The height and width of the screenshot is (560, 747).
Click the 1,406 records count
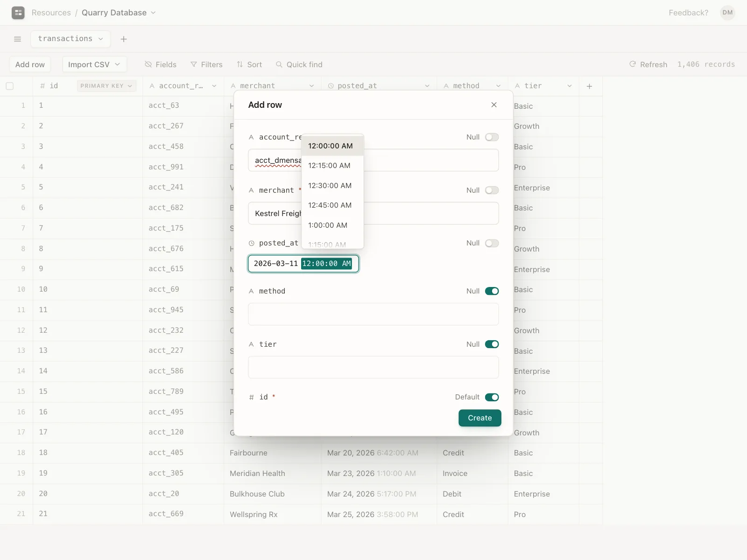706,64
